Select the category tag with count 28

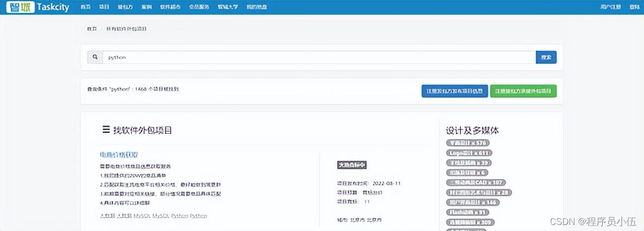pyautogui.click(x=478, y=192)
